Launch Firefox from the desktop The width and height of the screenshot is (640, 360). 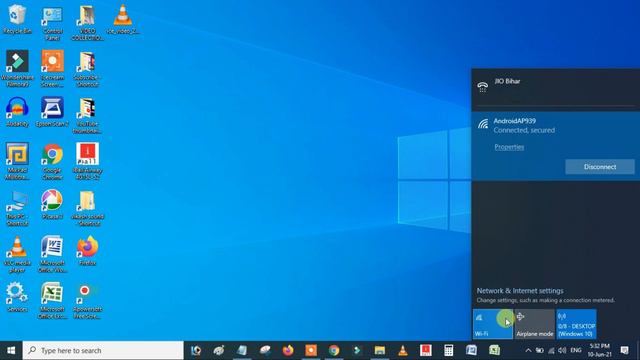point(87,251)
